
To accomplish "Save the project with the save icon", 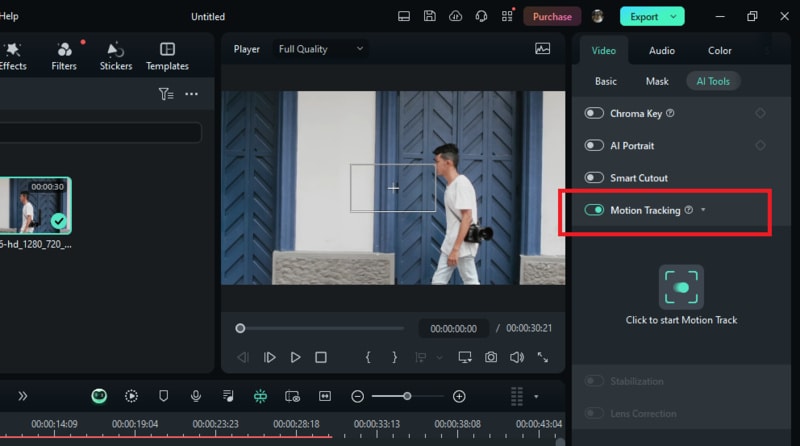I will pos(430,16).
